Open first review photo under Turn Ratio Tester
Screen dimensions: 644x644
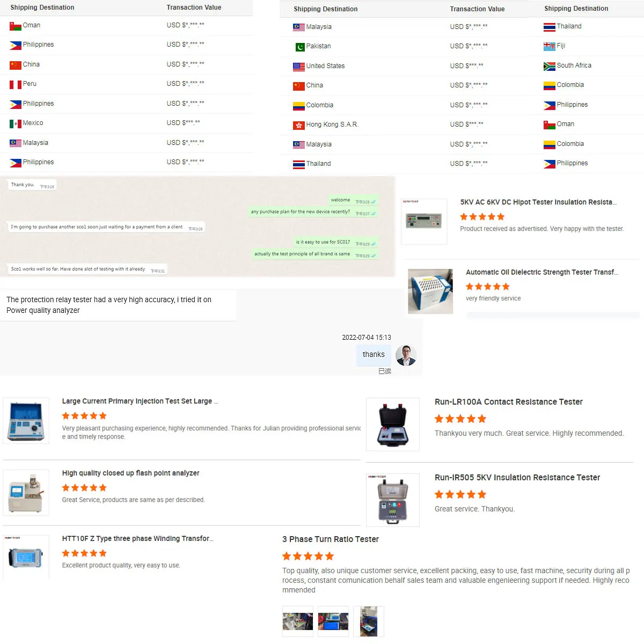(298, 621)
